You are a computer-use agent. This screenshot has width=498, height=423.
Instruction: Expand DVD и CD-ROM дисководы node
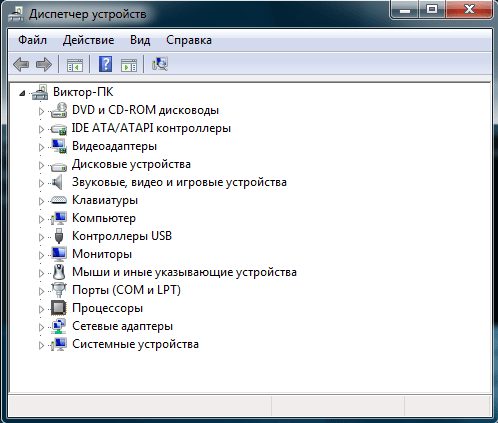(x=41, y=111)
